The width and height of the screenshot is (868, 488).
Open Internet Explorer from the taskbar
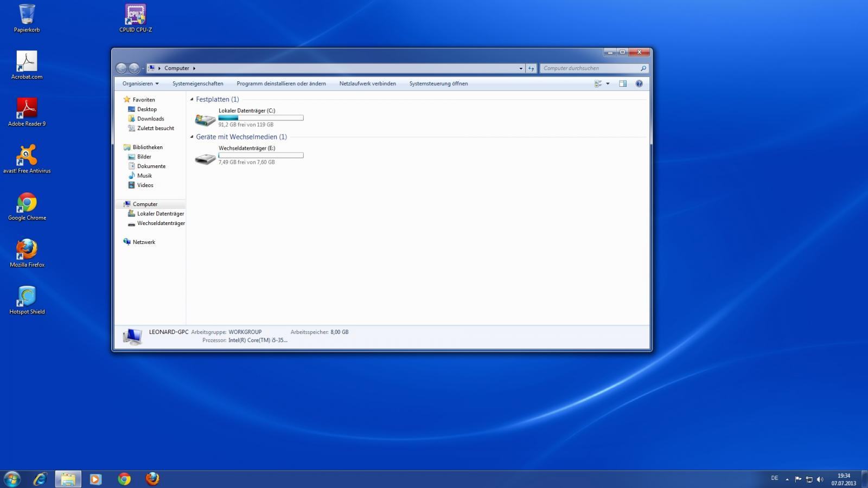pos(40,479)
